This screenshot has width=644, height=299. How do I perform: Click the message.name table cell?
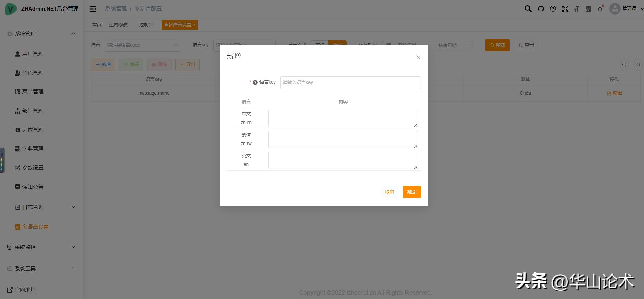tap(154, 93)
